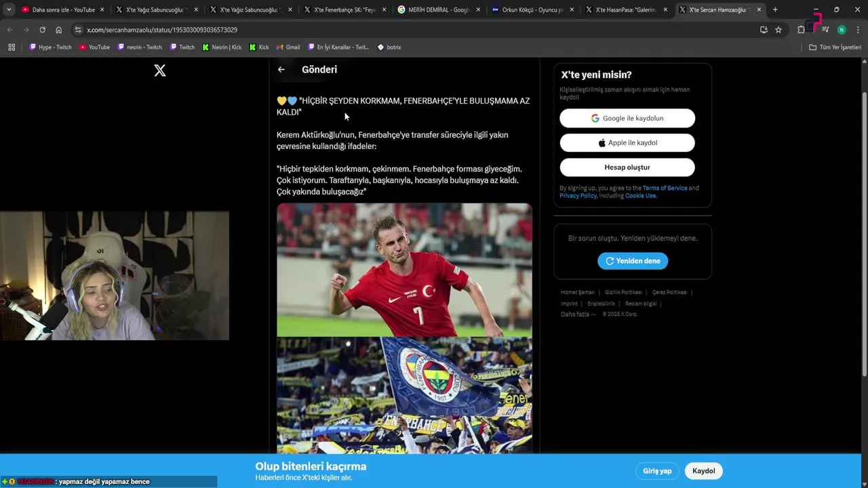Image resolution: width=868 pixels, height=488 pixels.
Task: Open the Privacy Policy link
Action: click(x=578, y=196)
